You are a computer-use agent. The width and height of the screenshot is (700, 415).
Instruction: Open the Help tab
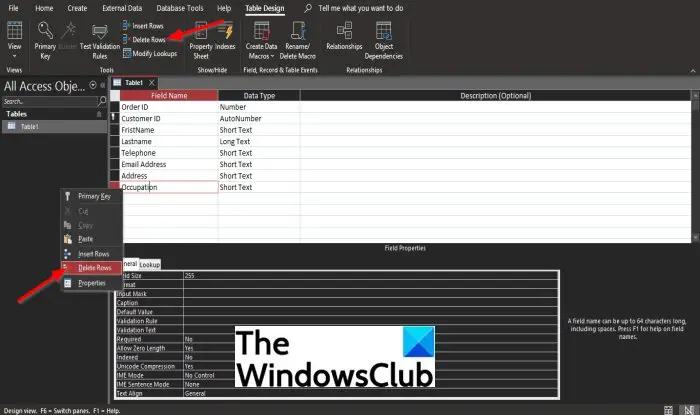[224, 8]
